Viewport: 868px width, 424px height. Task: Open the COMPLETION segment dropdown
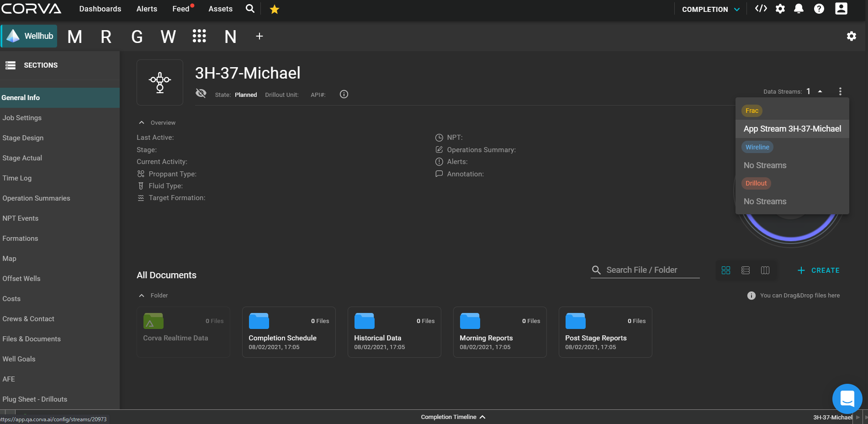tap(710, 9)
